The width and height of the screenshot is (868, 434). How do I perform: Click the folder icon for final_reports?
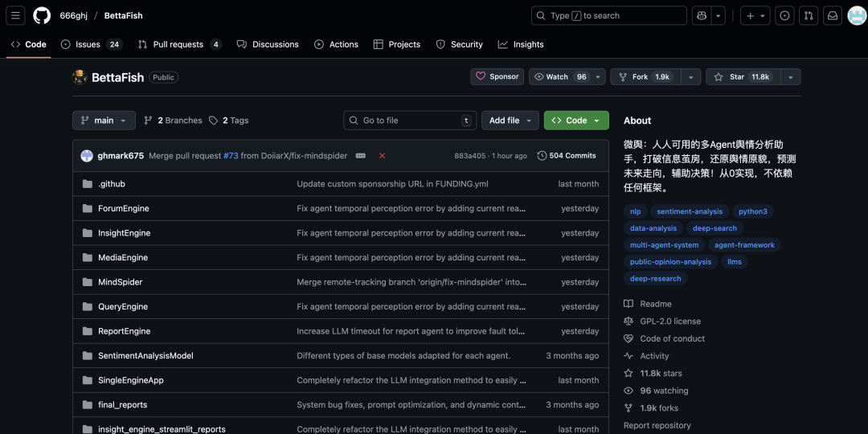coord(88,404)
